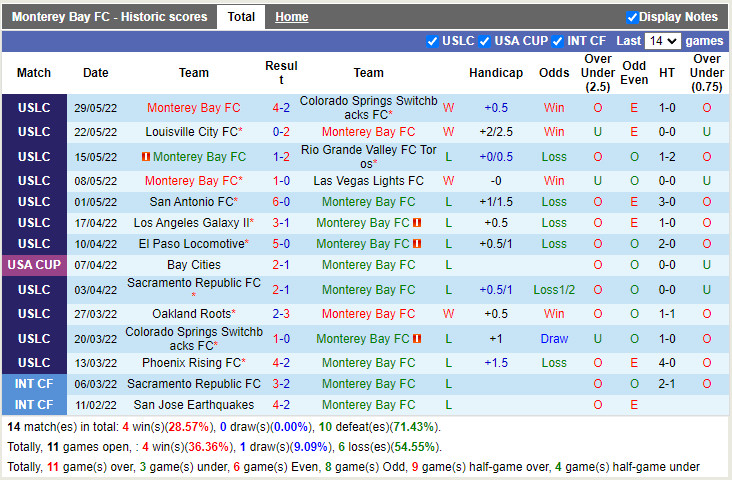Open the 4-2 score dated 29/05/22

[x=281, y=108]
